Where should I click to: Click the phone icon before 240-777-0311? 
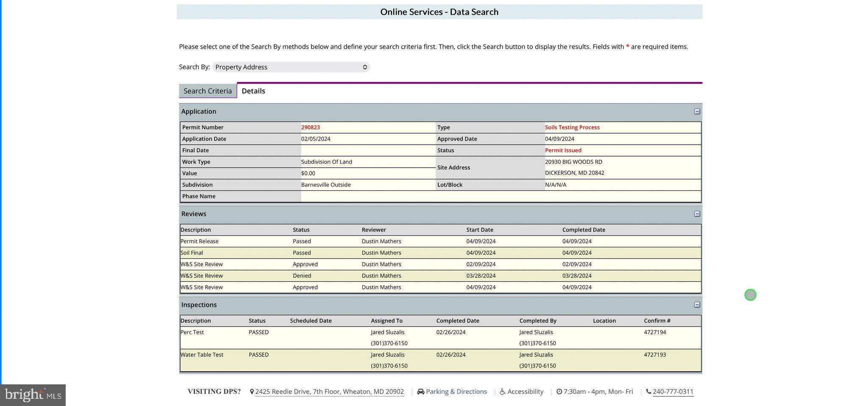648,392
